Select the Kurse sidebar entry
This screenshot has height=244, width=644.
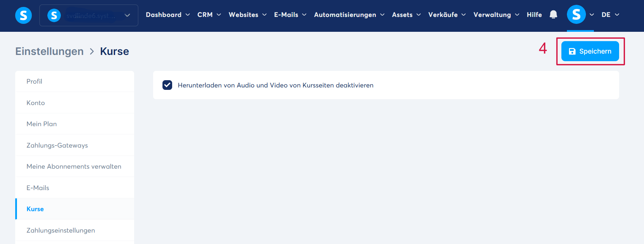75,209
